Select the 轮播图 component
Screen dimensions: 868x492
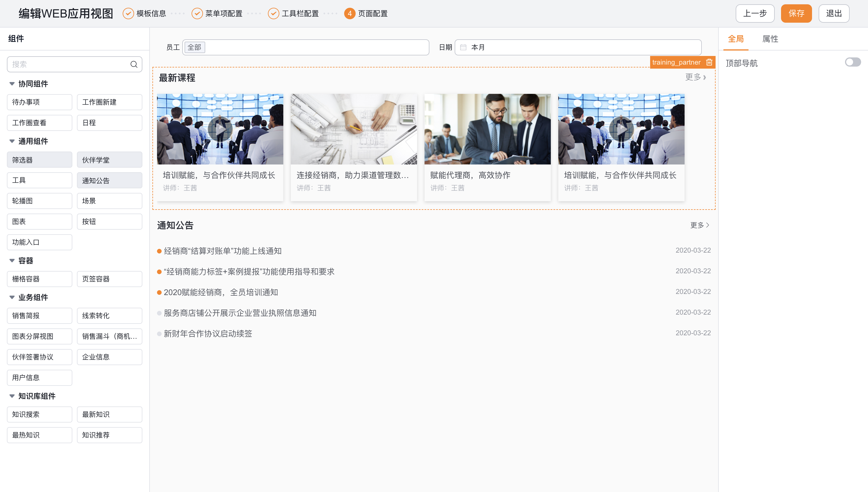pos(40,201)
